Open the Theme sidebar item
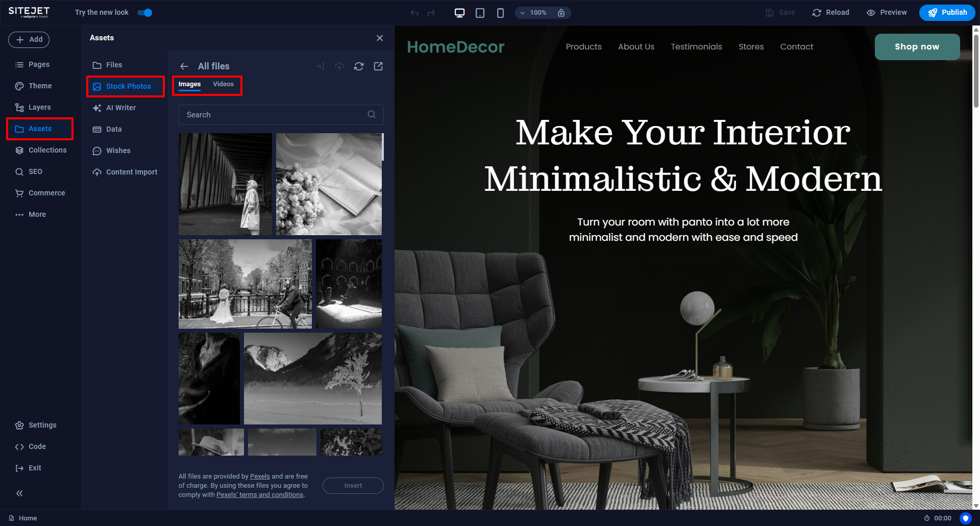The image size is (980, 526). point(34,86)
